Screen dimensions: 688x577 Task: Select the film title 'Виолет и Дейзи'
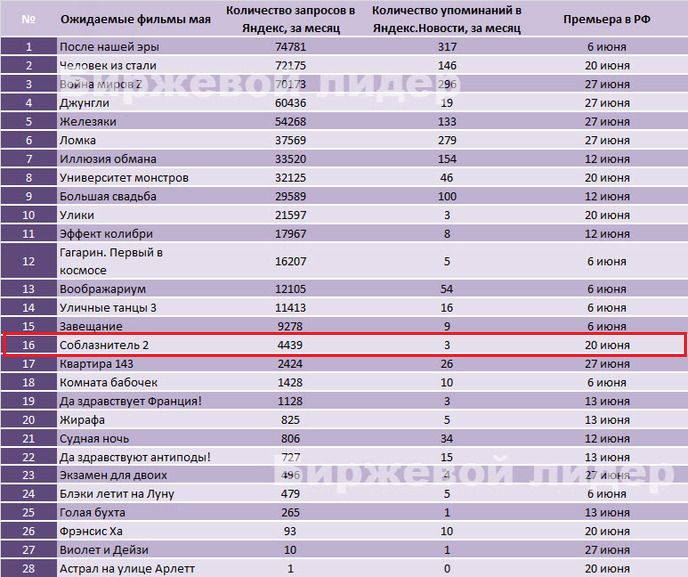[x=104, y=550]
